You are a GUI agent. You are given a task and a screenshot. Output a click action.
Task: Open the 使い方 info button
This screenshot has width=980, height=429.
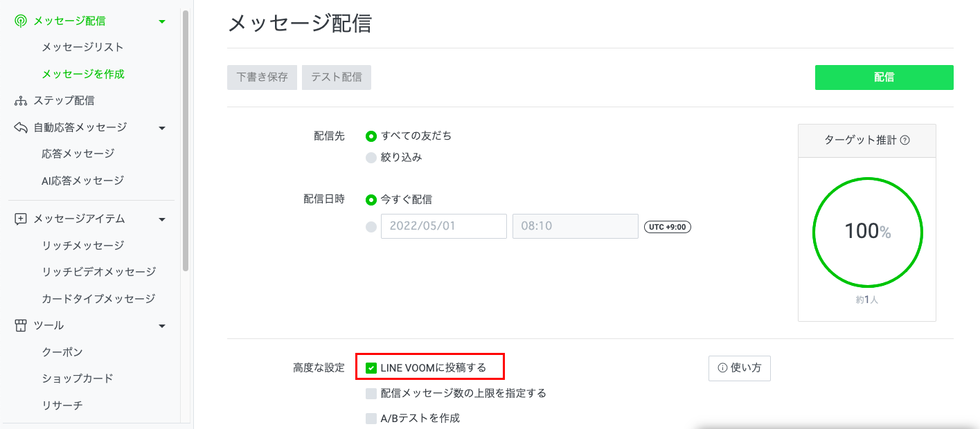click(739, 368)
